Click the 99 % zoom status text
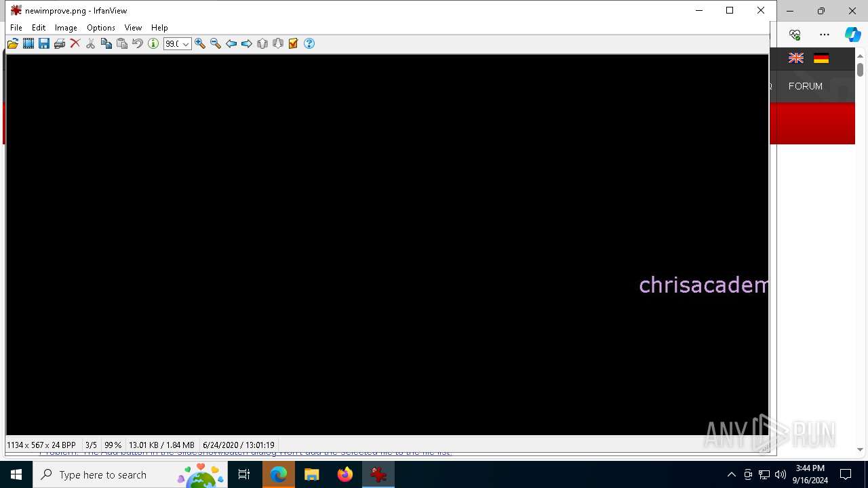 [x=113, y=445]
